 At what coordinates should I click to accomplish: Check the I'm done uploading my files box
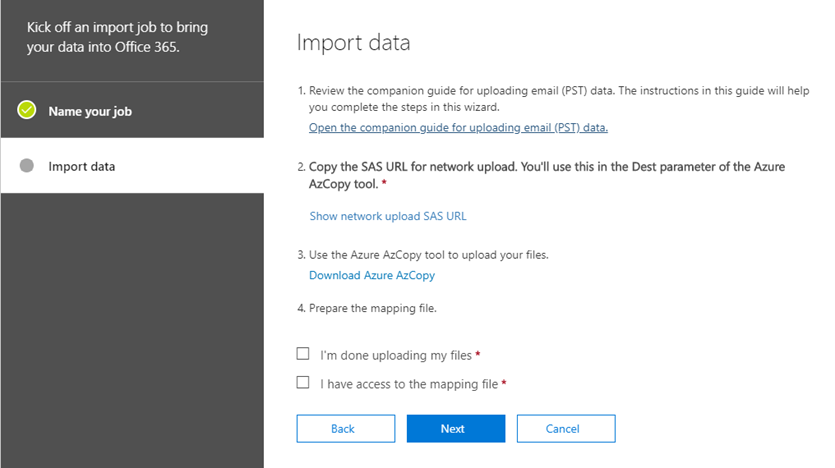click(302, 354)
